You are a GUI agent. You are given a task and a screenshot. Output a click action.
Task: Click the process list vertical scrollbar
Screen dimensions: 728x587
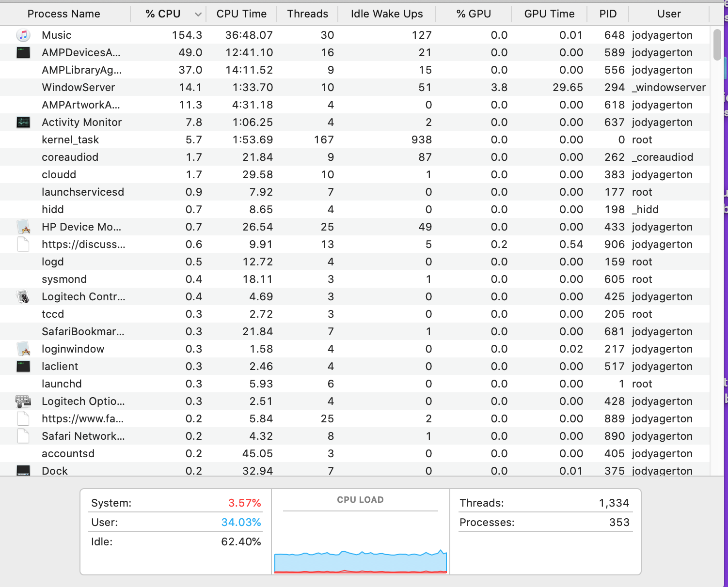coord(717,45)
